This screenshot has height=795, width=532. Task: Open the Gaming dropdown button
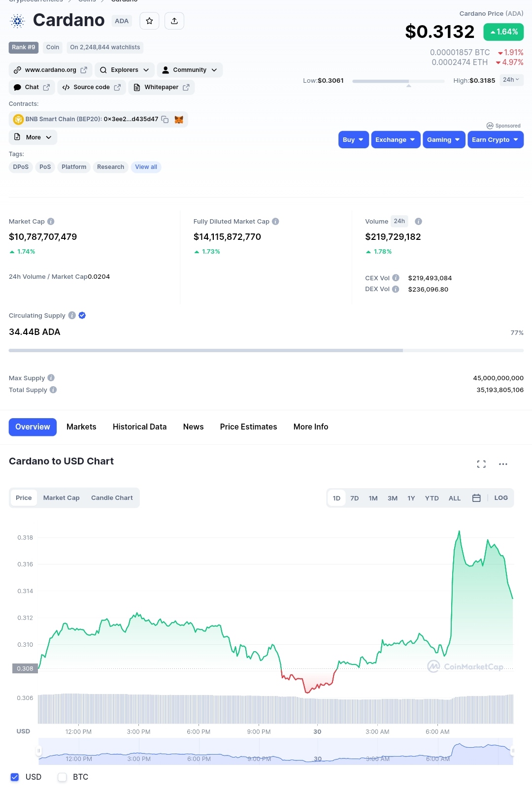[444, 139]
